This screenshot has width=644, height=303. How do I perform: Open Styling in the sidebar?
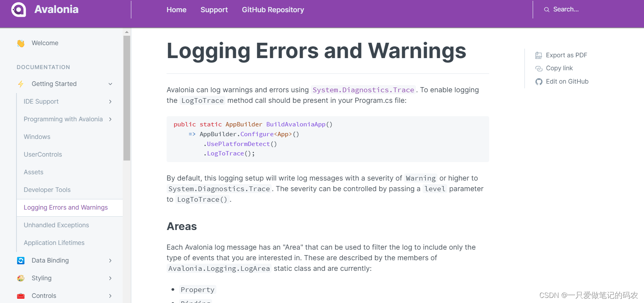[x=42, y=278]
